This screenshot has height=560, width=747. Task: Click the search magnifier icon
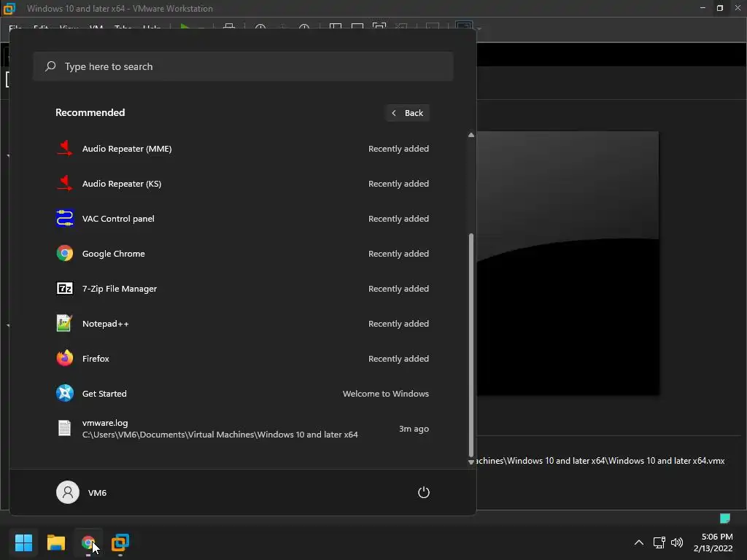(50, 66)
